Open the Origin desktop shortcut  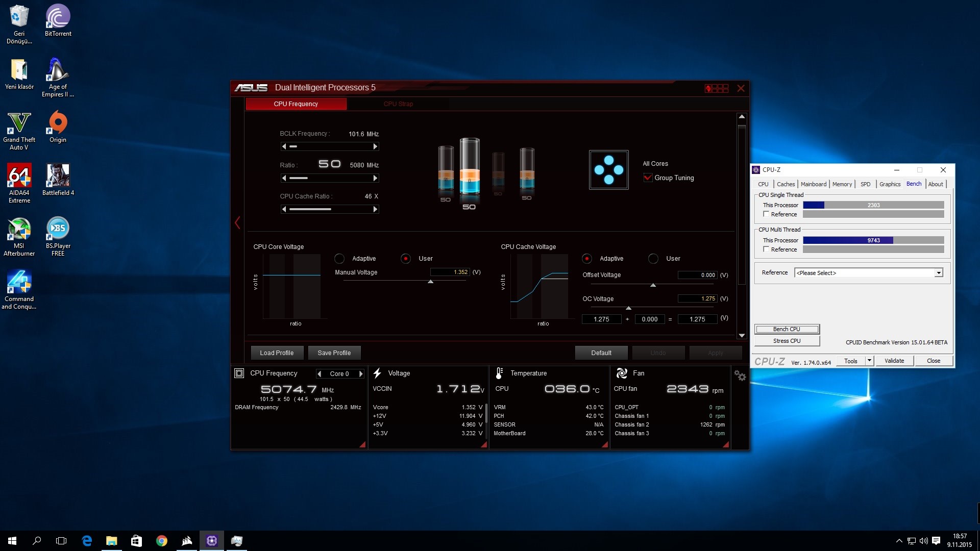[58, 128]
